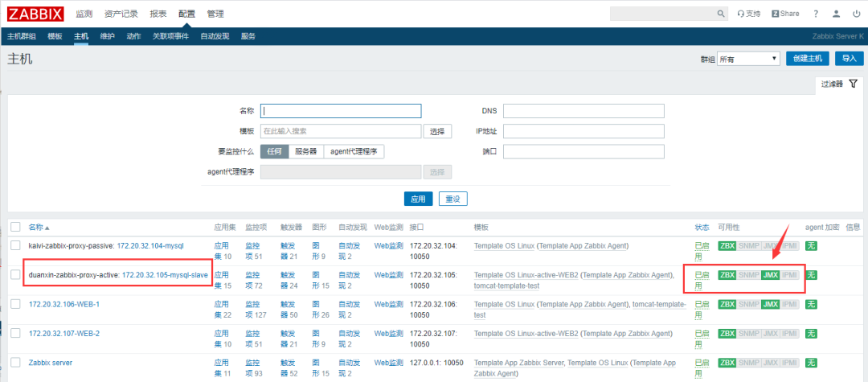The width and height of the screenshot is (868, 382).
Task: Tick checkbox for Zabbix server host
Action: [x=15, y=363]
